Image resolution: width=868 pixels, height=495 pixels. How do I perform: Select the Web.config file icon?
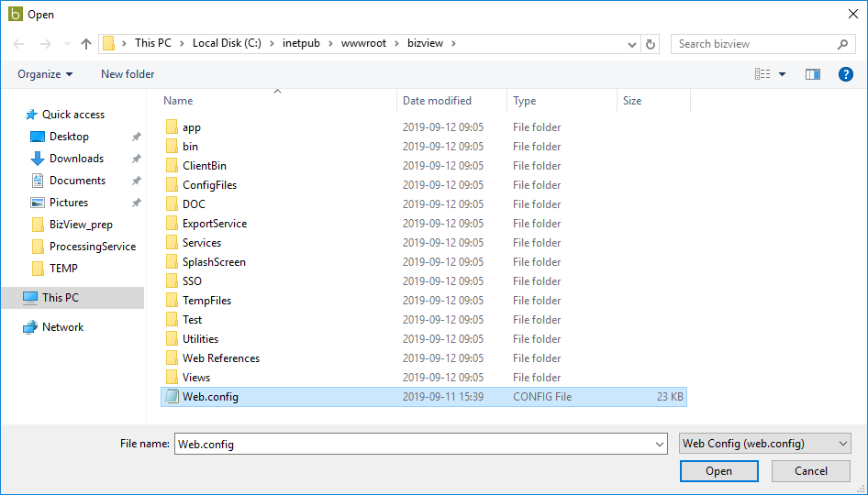pyautogui.click(x=172, y=397)
